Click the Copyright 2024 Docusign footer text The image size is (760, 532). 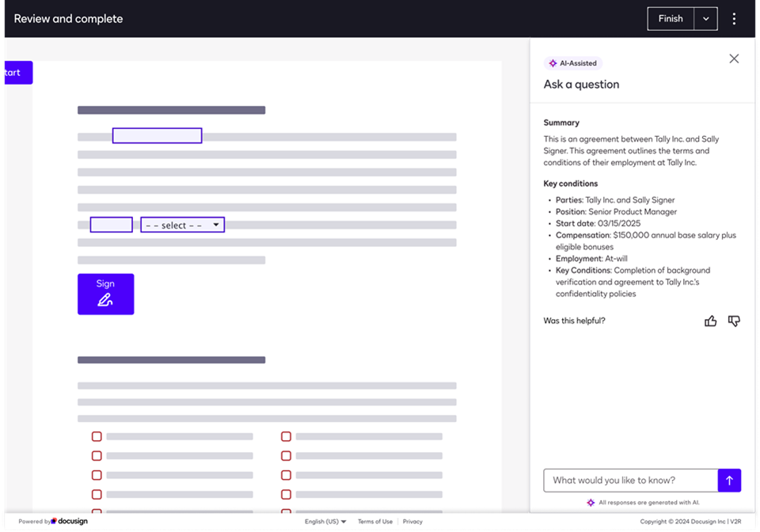[690, 522]
